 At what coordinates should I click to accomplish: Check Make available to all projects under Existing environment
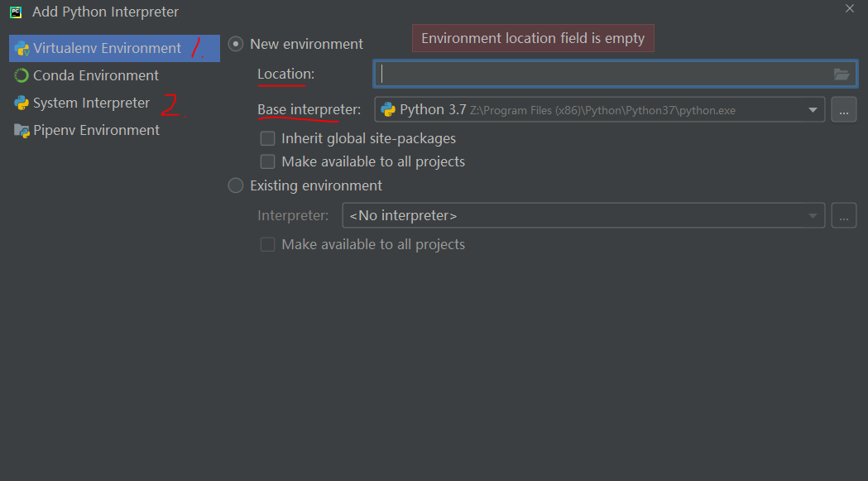tap(267, 244)
